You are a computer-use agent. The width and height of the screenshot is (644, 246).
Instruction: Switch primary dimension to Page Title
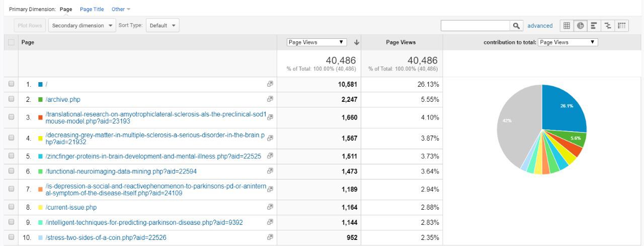92,9
